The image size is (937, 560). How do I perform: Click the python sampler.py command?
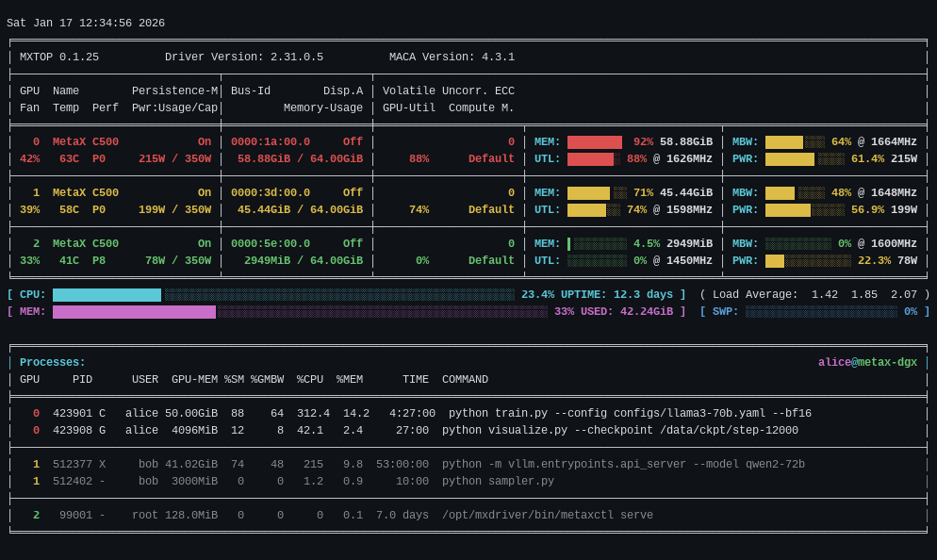pyautogui.click(x=498, y=481)
